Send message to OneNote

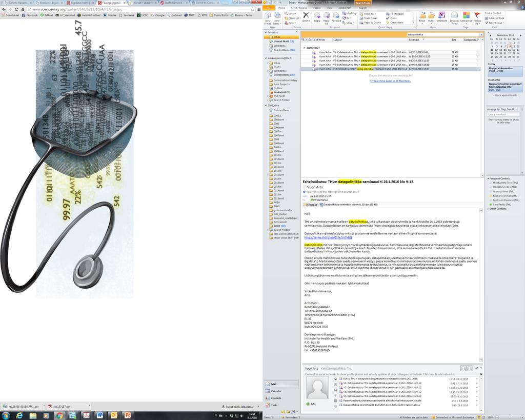441,17
